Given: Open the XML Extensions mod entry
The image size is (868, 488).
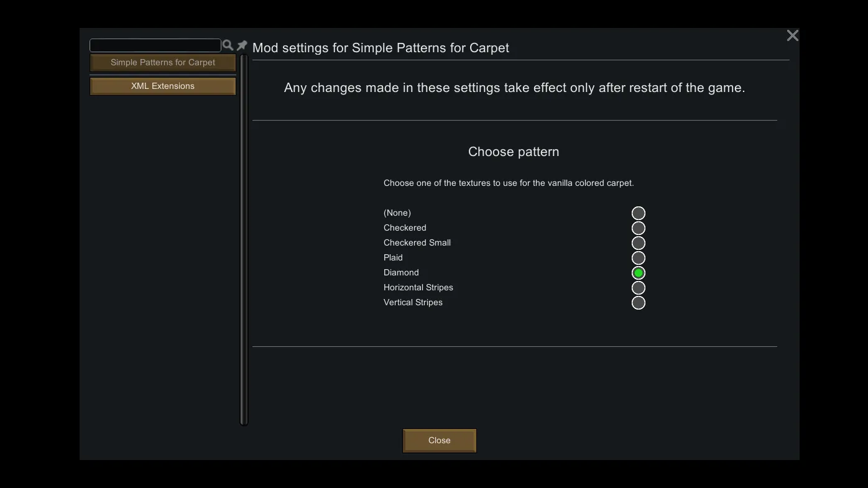Looking at the screenshot, I should click(x=163, y=86).
